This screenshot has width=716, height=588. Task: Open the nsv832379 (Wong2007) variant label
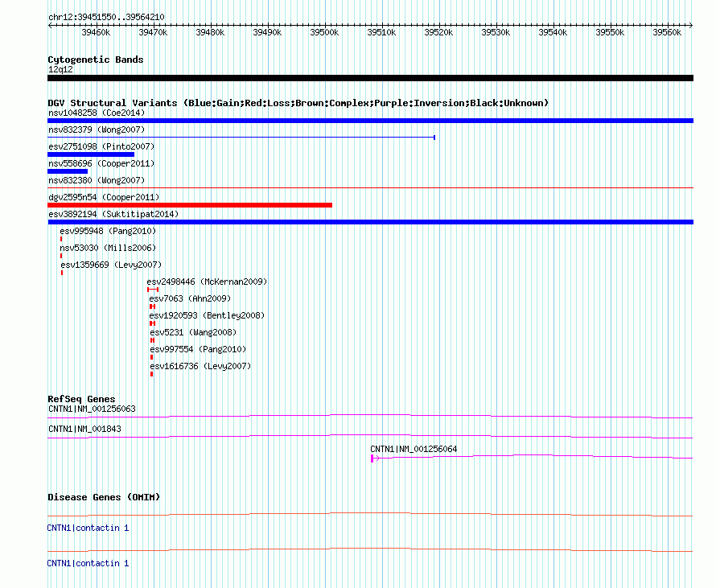(97, 130)
